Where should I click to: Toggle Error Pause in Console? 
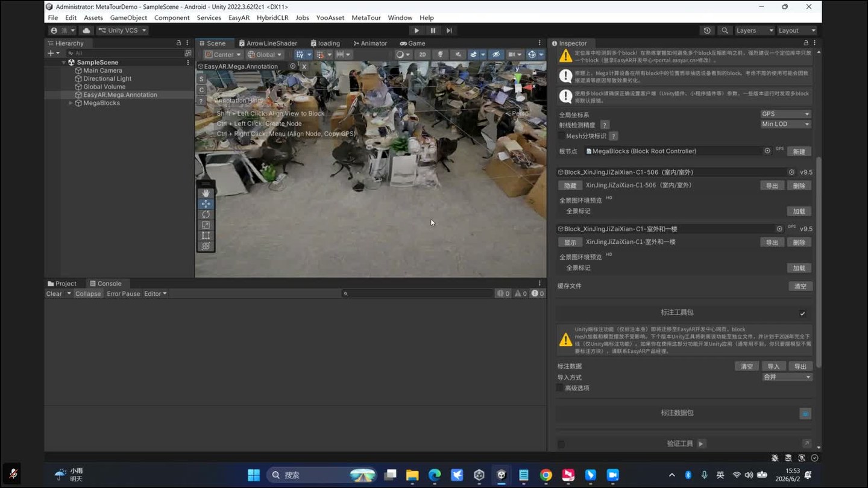coord(123,293)
